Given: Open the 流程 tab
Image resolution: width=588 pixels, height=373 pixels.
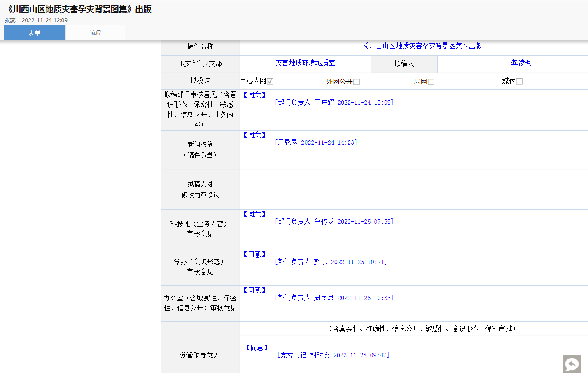Looking at the screenshot, I should 96,33.
